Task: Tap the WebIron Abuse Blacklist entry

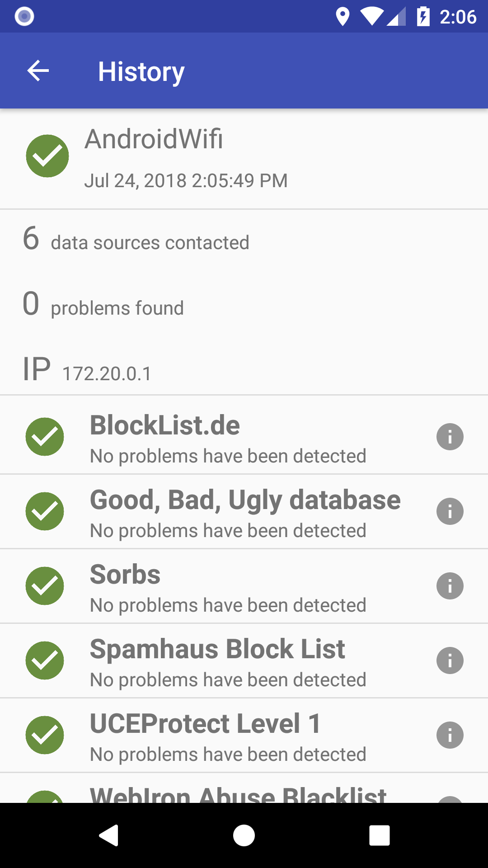Action: click(238, 793)
